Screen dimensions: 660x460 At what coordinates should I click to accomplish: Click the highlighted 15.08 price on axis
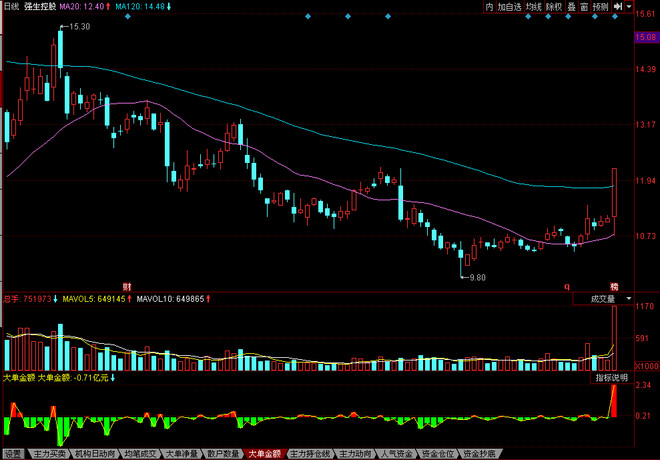tap(646, 37)
